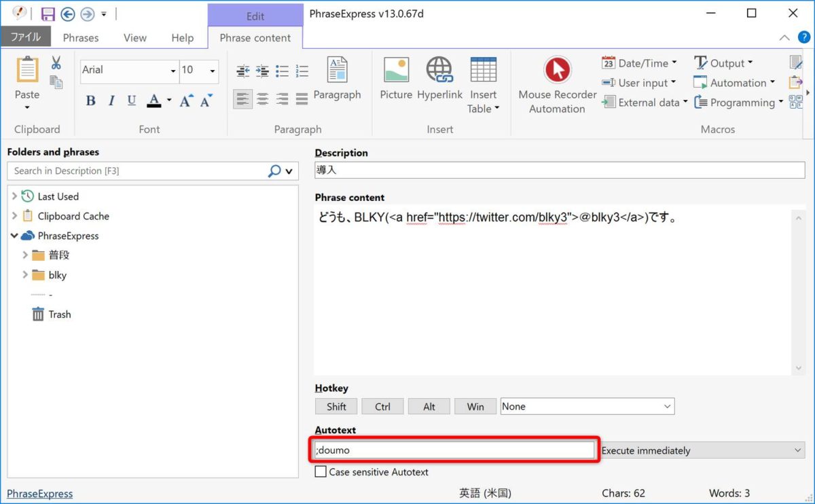Open font color dropdown arrow
The image size is (815, 504).
click(x=168, y=102)
